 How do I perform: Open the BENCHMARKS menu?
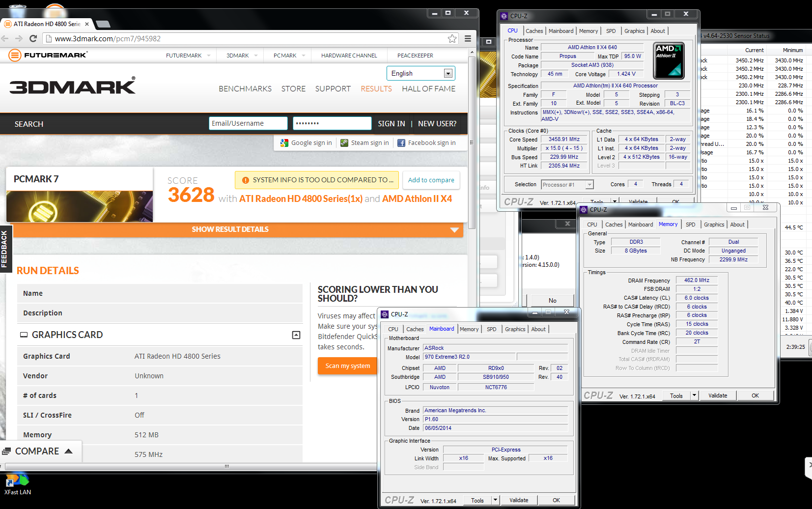(x=245, y=89)
